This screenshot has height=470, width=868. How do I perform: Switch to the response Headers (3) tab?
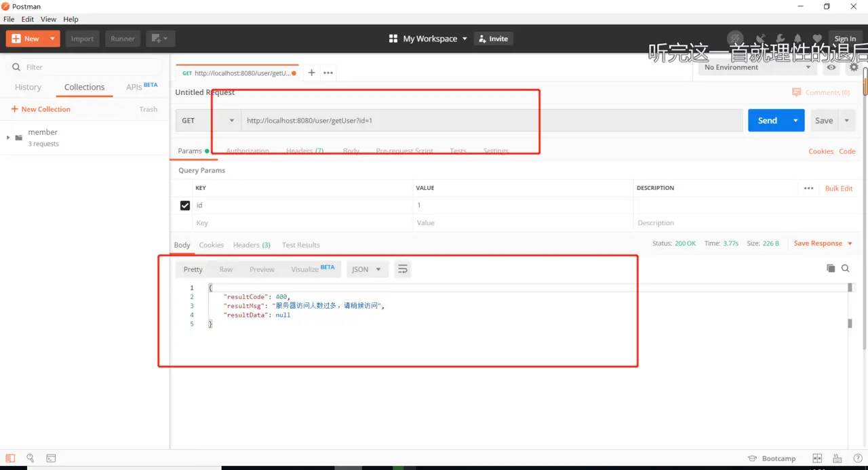(x=252, y=245)
